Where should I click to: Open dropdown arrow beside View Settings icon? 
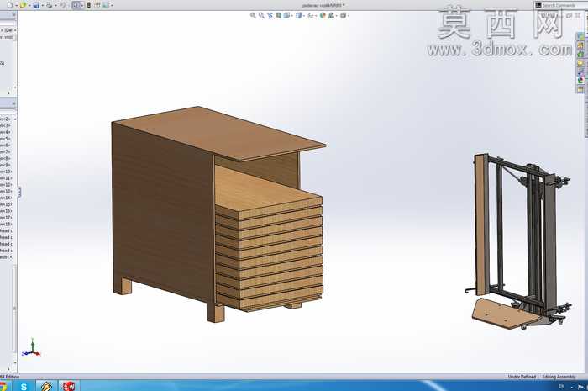coord(349,16)
